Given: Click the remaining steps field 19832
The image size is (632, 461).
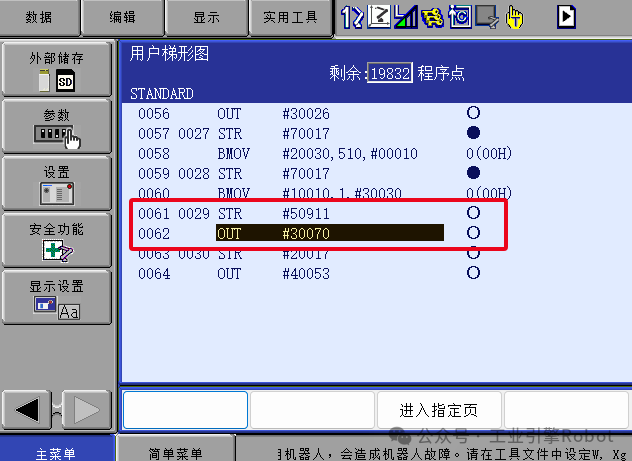Looking at the screenshot, I should (x=390, y=73).
